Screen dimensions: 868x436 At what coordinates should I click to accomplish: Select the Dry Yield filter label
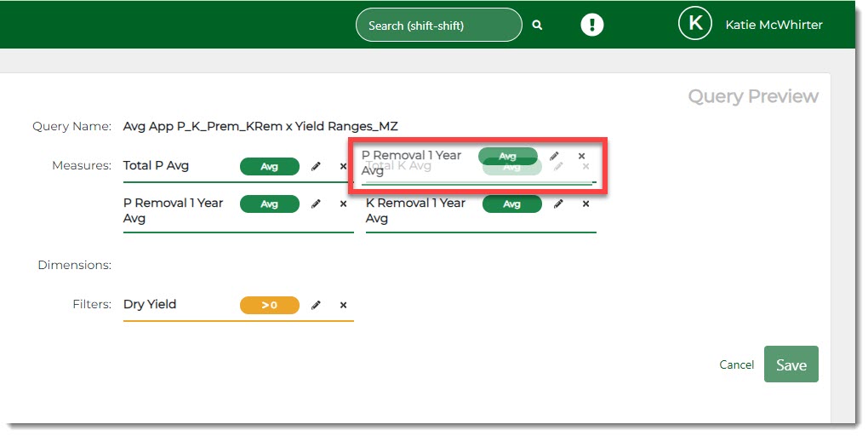coord(150,305)
